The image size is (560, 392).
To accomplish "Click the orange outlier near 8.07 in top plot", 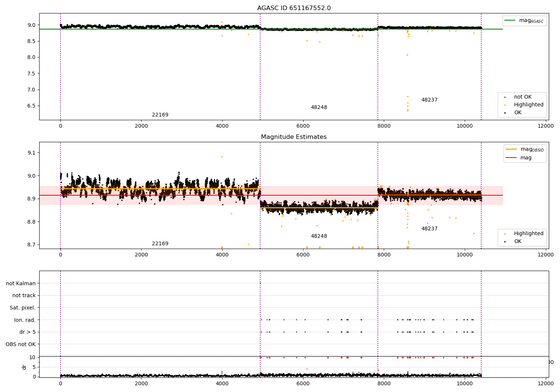I will 407,55.
